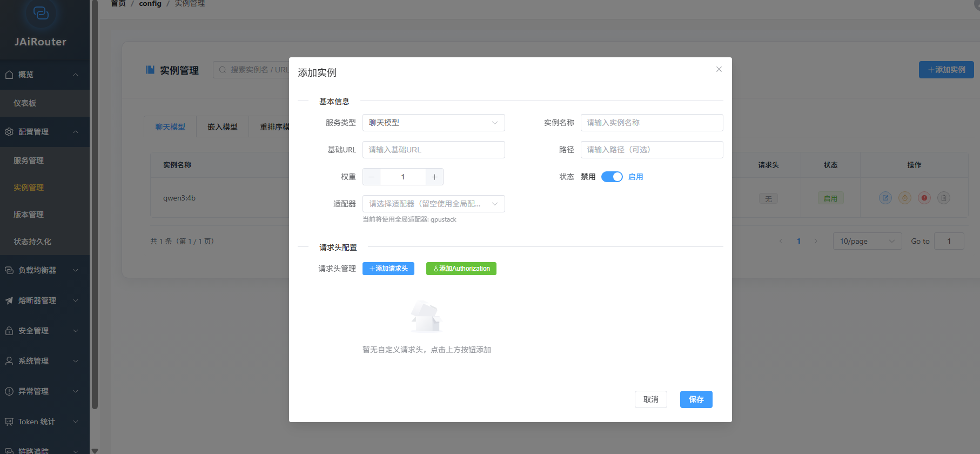Viewport: 980px width, 454px height.
Task: Select the 禁用 status label
Action: tap(588, 177)
